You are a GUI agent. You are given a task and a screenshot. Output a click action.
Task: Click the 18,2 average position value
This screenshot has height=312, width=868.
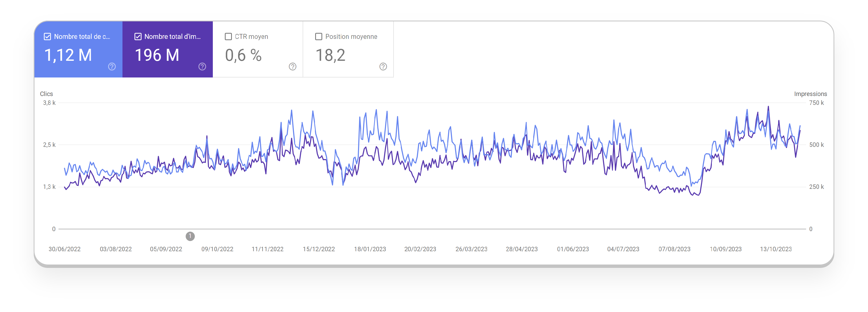click(x=330, y=55)
